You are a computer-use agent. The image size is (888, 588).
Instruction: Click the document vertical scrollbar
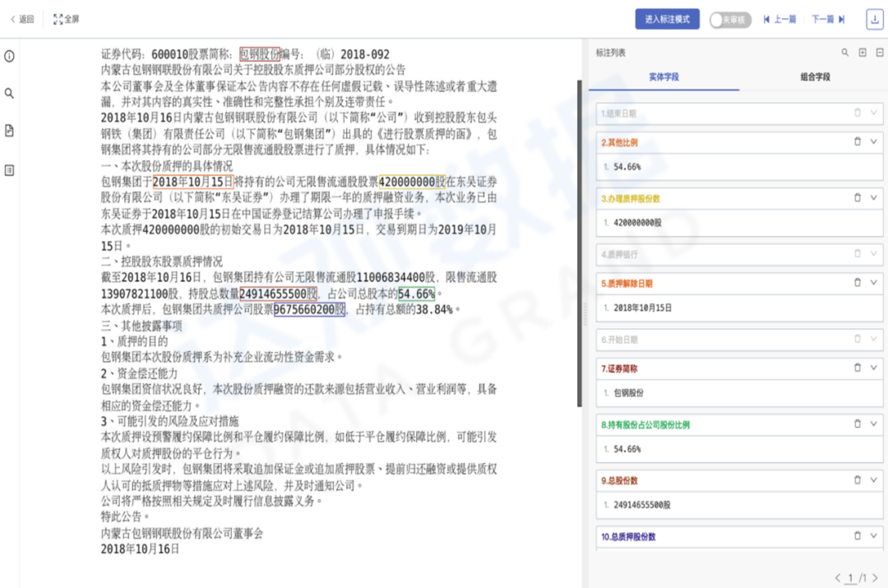(580, 243)
